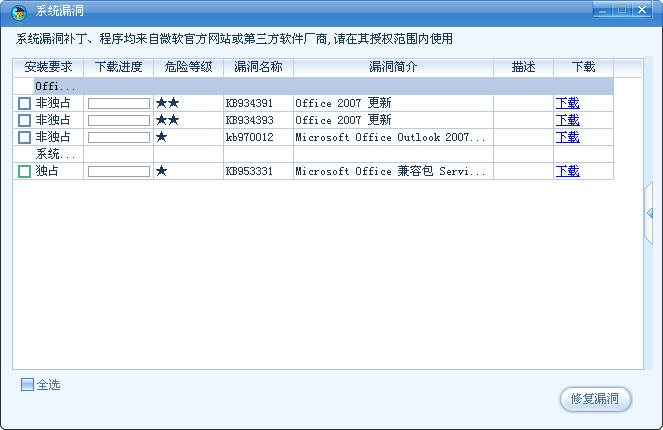
Task: Click 非独占 label in kb970012 row
Action: (x=53, y=137)
